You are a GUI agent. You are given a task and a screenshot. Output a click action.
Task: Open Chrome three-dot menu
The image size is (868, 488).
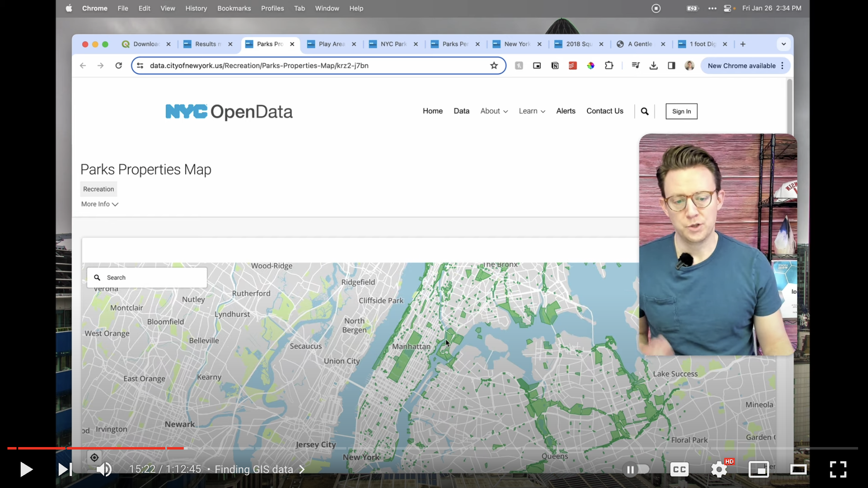pyautogui.click(x=782, y=65)
